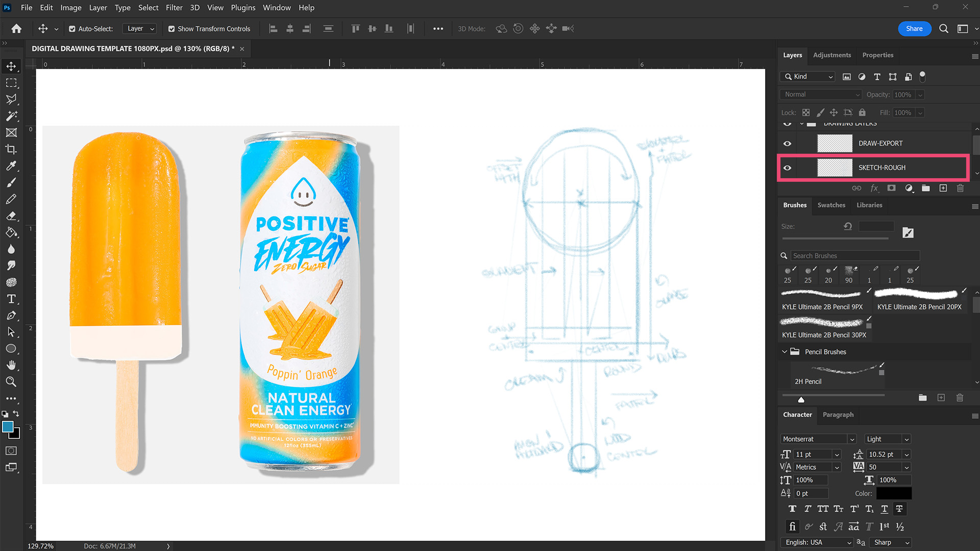This screenshot has height=551, width=980.
Task: Toggle layer filter on/off switch
Action: pyautogui.click(x=922, y=77)
